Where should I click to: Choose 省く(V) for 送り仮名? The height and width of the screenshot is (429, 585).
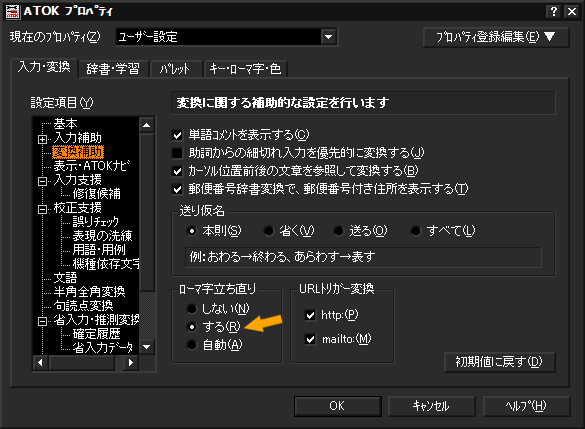tap(269, 231)
